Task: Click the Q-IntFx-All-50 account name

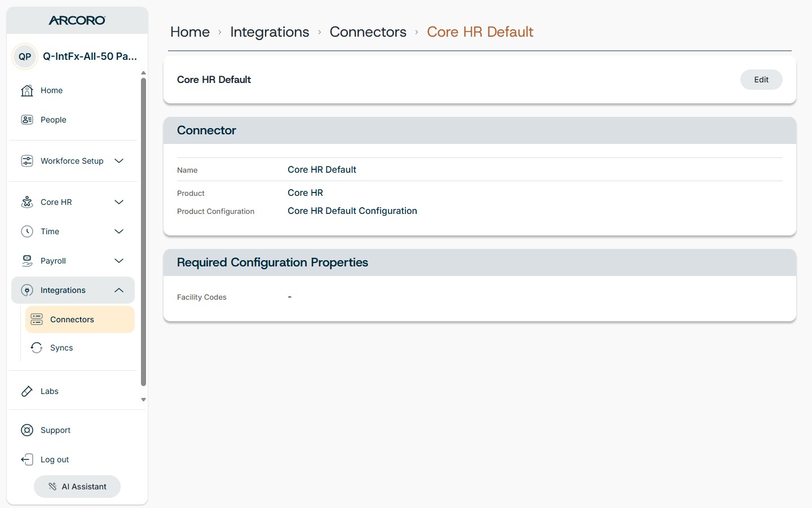Action: coord(90,56)
